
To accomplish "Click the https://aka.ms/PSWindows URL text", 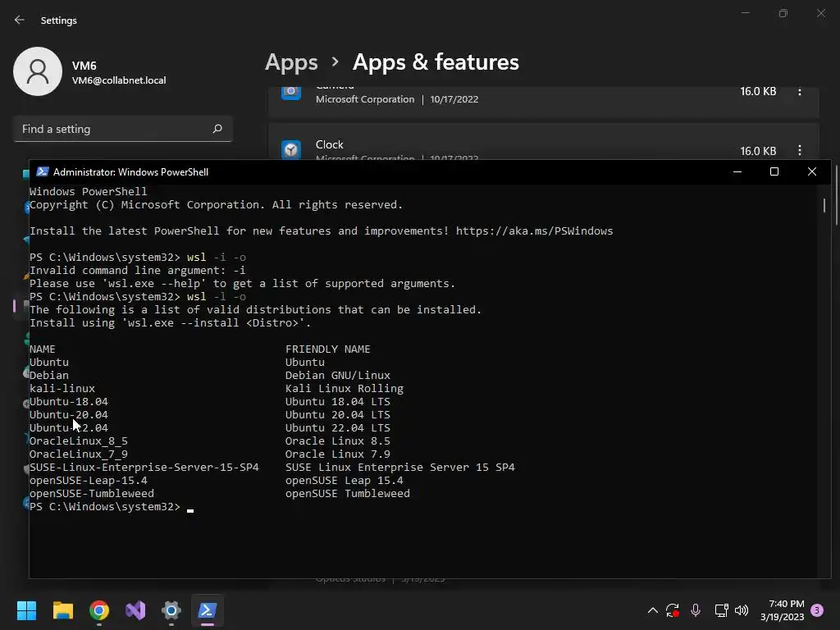I will (534, 231).
